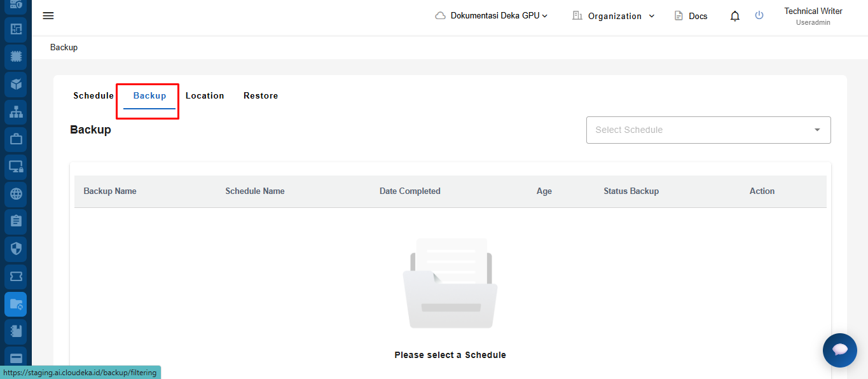Open the live chat bubble
Screen dimensions: 868x379
pyautogui.click(x=839, y=350)
